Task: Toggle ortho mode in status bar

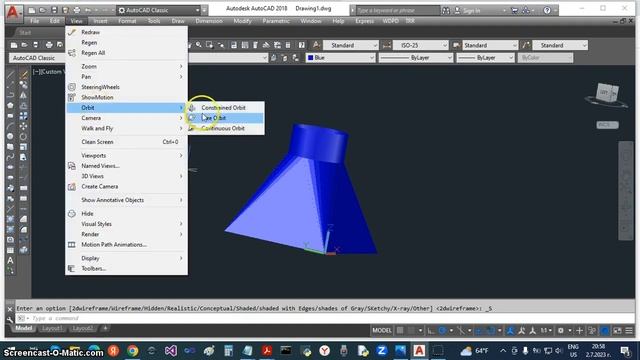Action: coord(431,330)
